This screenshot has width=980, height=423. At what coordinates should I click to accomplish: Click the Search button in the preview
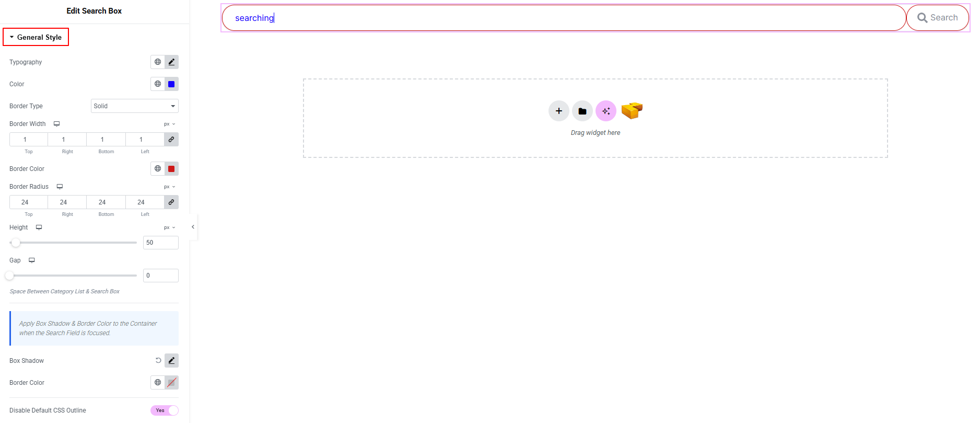[937, 18]
